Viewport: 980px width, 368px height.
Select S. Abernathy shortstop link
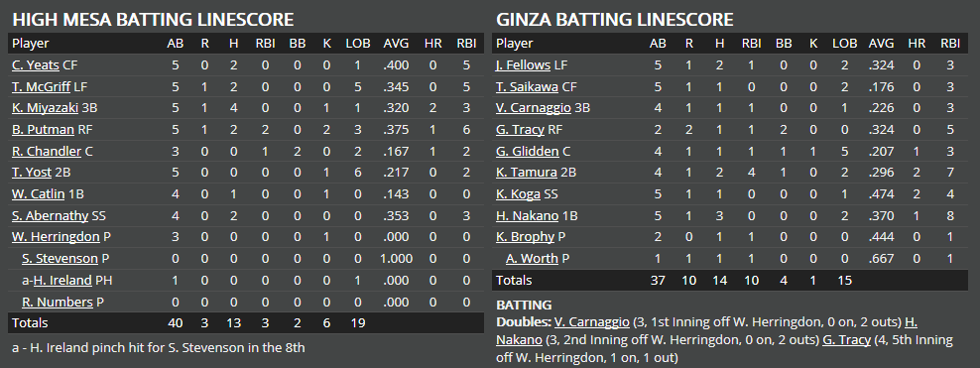click(50, 215)
